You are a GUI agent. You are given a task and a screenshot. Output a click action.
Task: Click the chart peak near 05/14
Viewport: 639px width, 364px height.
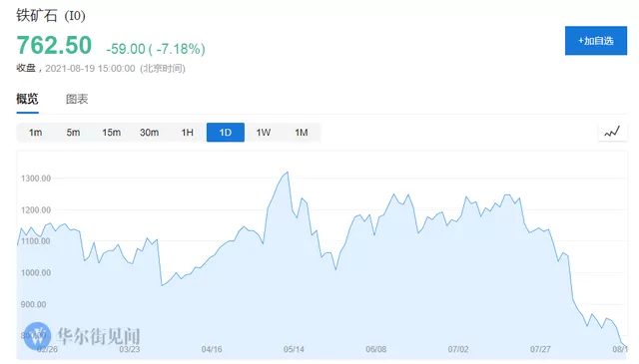pos(288,173)
